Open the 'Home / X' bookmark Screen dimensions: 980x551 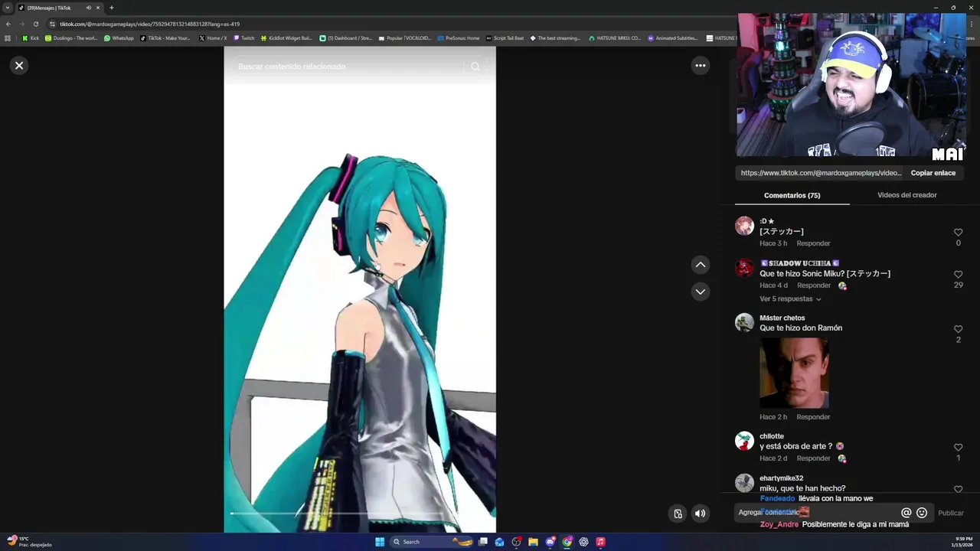coord(213,38)
